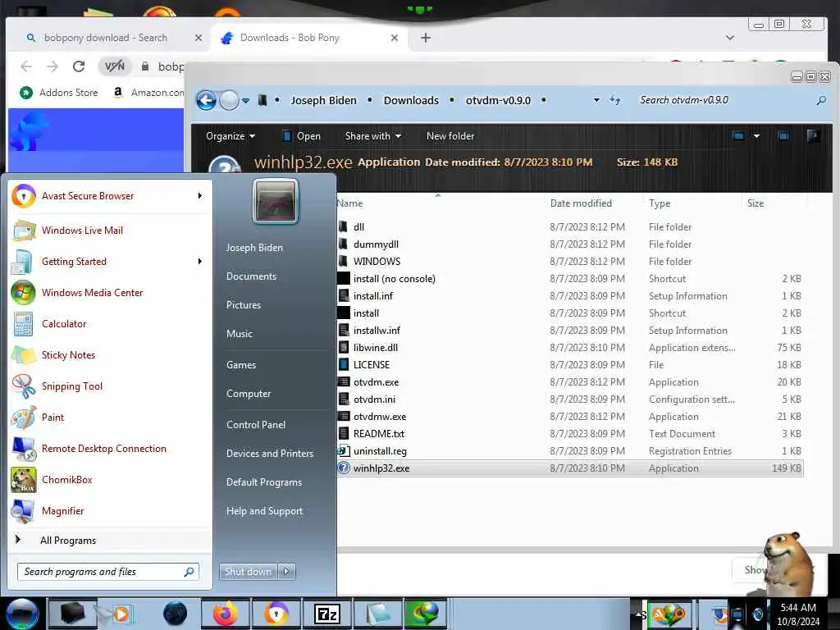Viewport: 840px width, 630px height.
Task: Click the Shut down button
Action: (248, 572)
